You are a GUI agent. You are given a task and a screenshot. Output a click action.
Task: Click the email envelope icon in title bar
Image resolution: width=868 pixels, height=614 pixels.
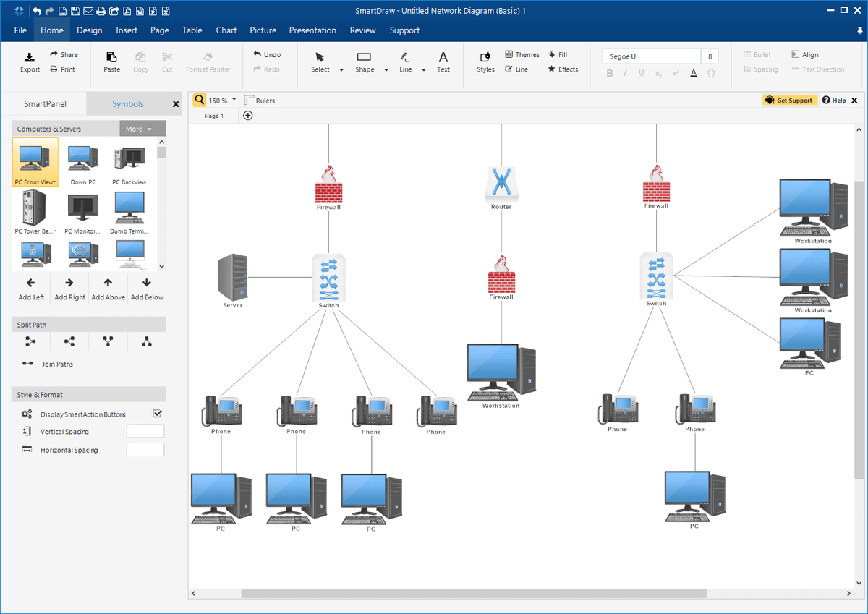click(88, 11)
